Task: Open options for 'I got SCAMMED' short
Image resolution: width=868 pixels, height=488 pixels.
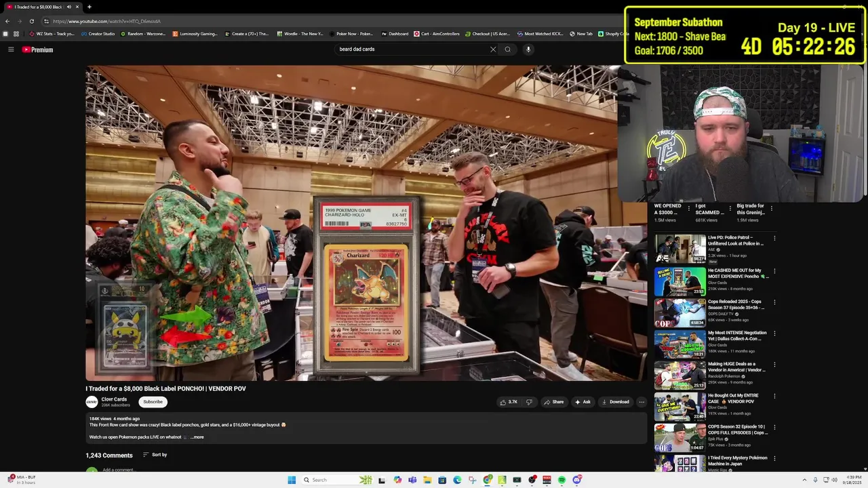Action: click(730, 208)
